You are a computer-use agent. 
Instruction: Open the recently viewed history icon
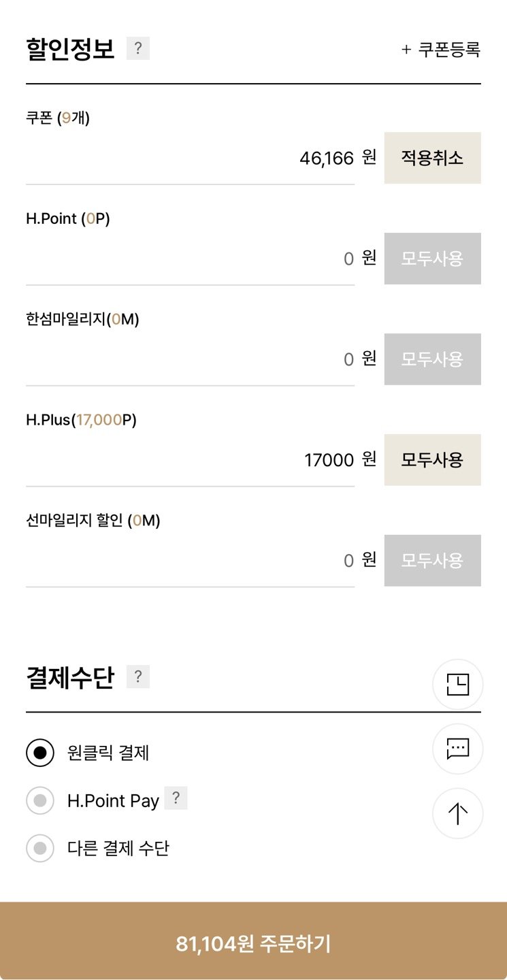click(457, 685)
